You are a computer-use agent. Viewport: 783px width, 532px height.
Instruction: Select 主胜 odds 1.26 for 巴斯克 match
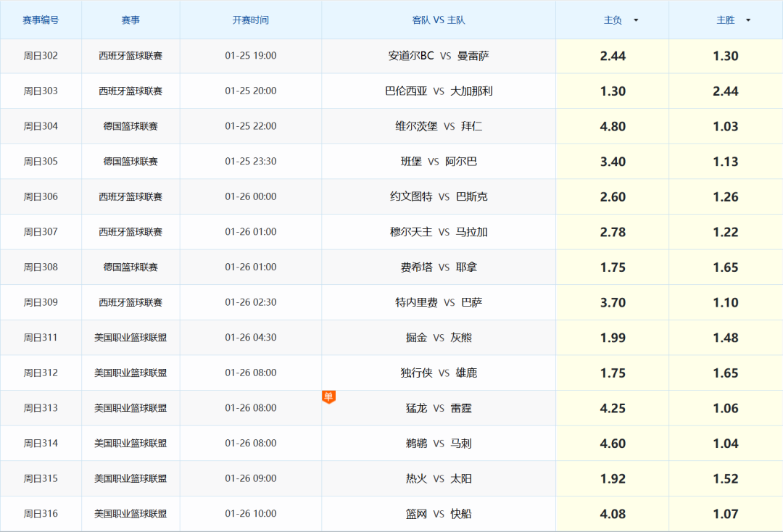point(726,196)
